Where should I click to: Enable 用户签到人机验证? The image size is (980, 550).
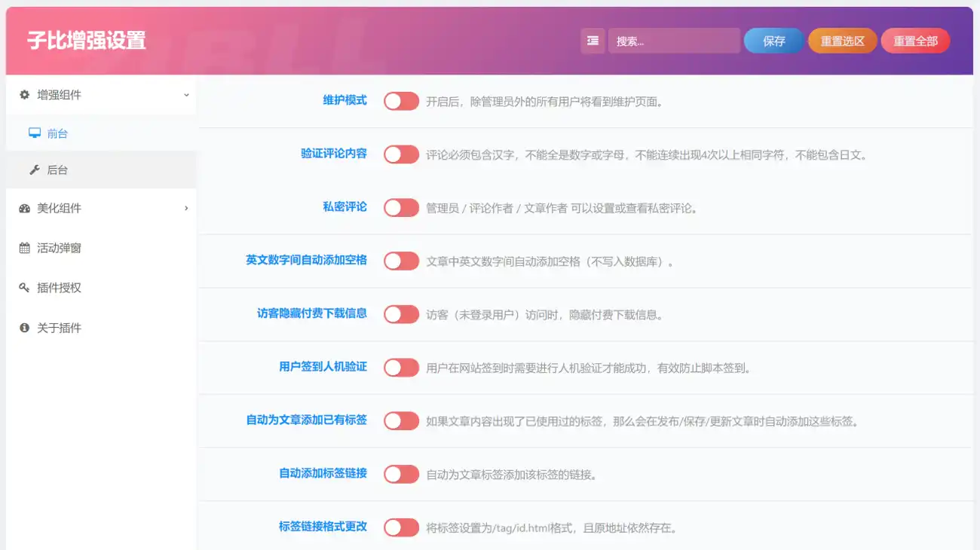coord(401,368)
